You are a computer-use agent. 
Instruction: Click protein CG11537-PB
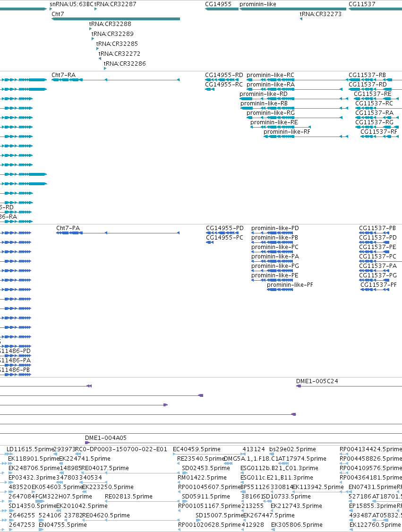pyautogui.click(x=377, y=228)
